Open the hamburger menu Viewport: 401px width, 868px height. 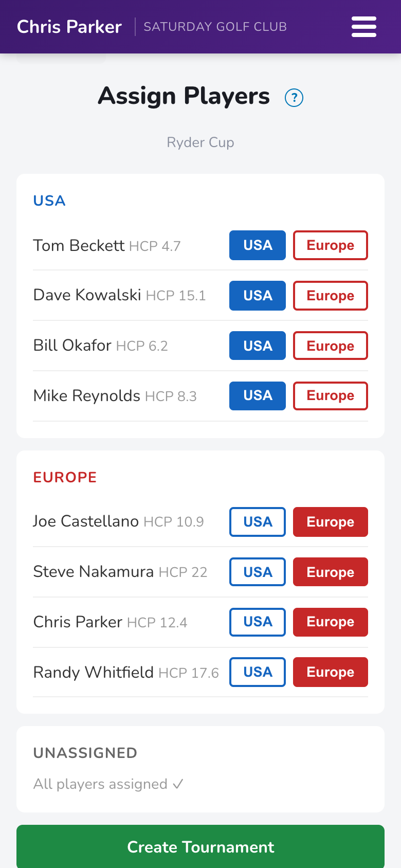pos(364,27)
